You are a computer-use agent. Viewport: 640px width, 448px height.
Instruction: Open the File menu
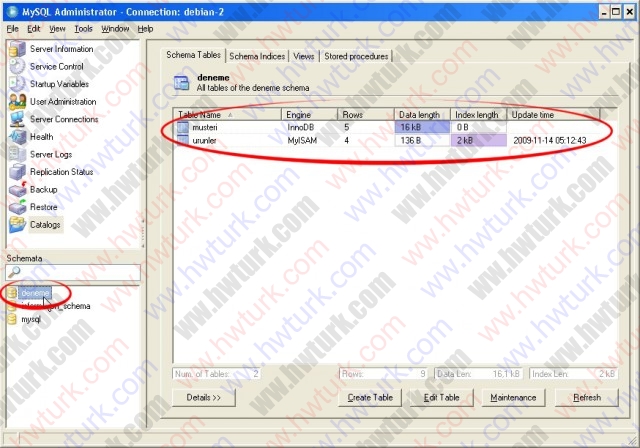point(13,29)
